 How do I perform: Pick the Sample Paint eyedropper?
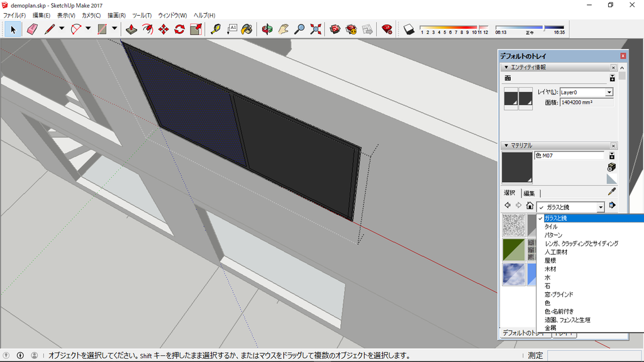pyautogui.click(x=611, y=192)
